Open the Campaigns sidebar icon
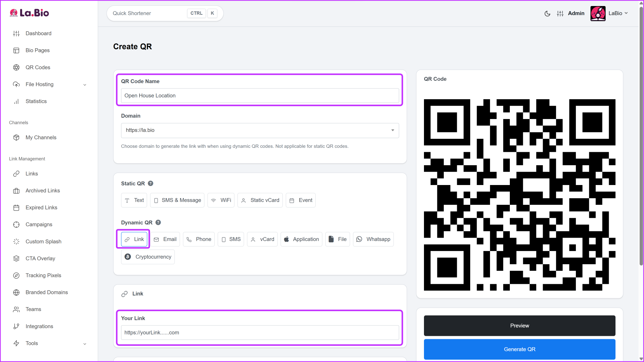This screenshot has height=362, width=644. tap(16, 225)
